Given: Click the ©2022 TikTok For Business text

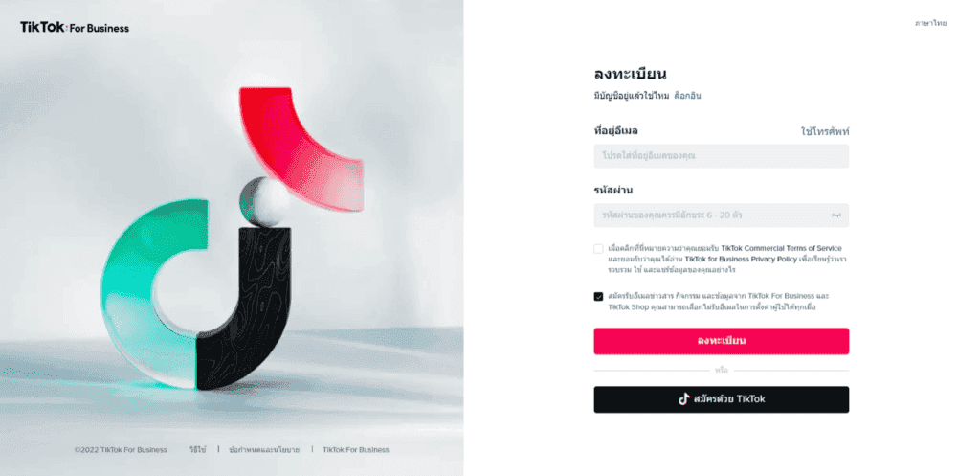Looking at the screenshot, I should [x=121, y=450].
